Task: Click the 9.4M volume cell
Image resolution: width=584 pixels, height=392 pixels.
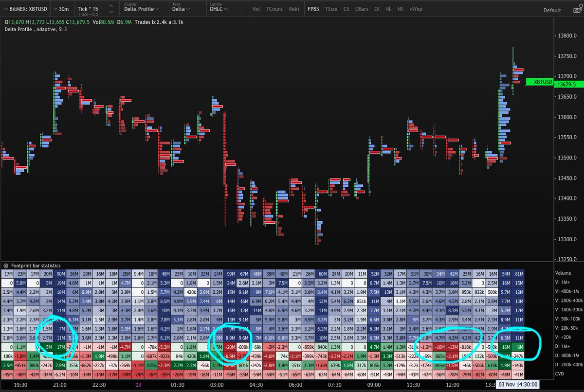Action: (139, 274)
